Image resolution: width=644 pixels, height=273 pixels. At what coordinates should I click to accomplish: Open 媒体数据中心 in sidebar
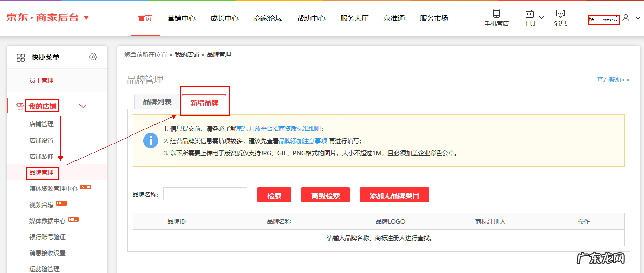tap(47, 221)
